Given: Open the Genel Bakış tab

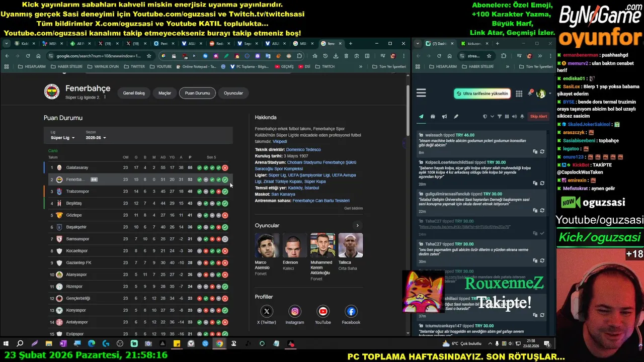Looking at the screenshot, I should [x=134, y=93].
